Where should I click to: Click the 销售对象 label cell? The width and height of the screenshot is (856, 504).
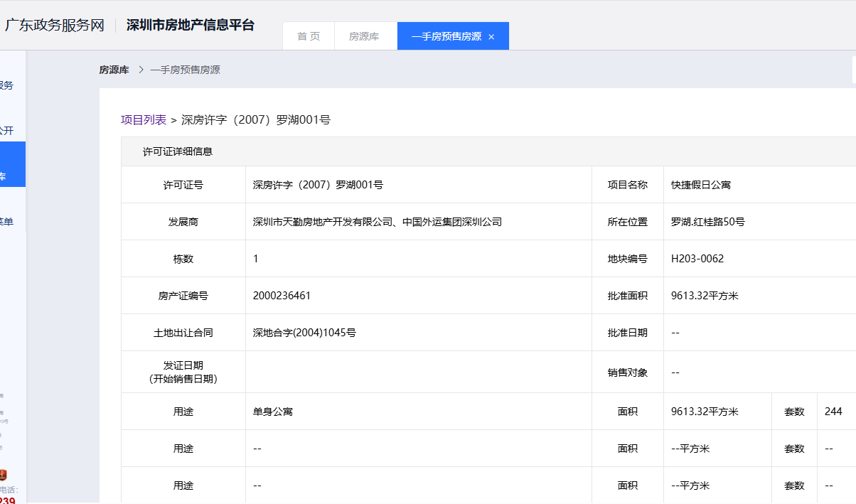pyautogui.click(x=628, y=372)
